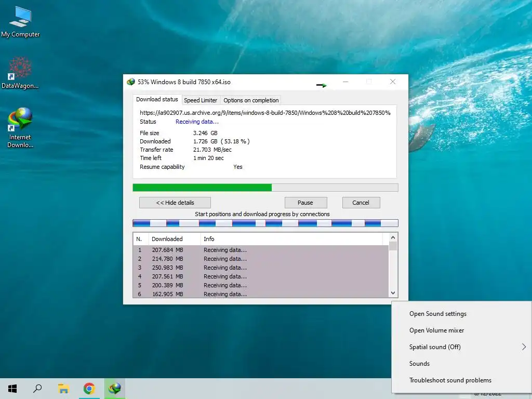
Task: Click the connections list scrollbar thumb
Action: click(393, 246)
